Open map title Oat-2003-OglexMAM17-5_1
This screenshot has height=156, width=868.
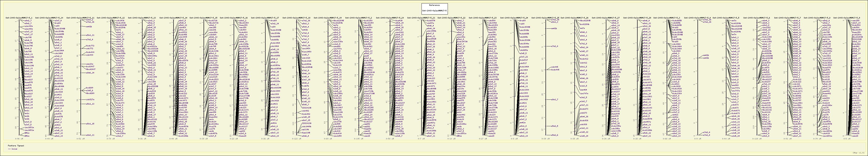[x=19, y=18]
